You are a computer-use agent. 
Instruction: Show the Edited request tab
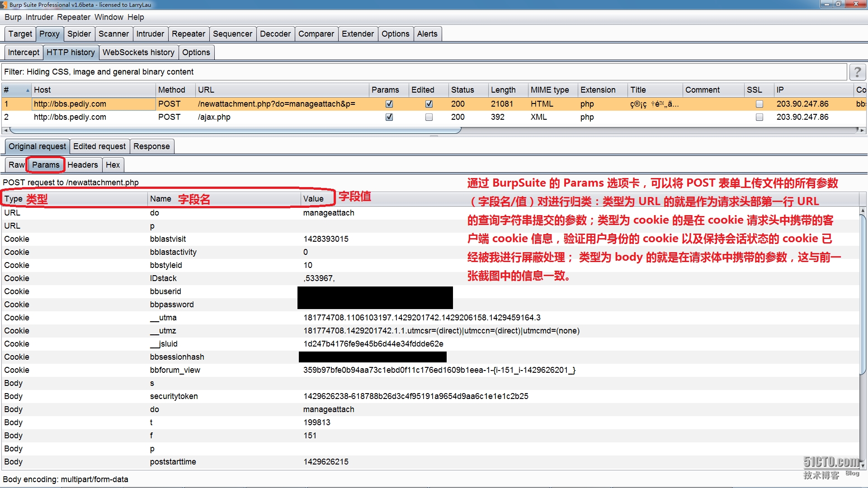pos(99,146)
